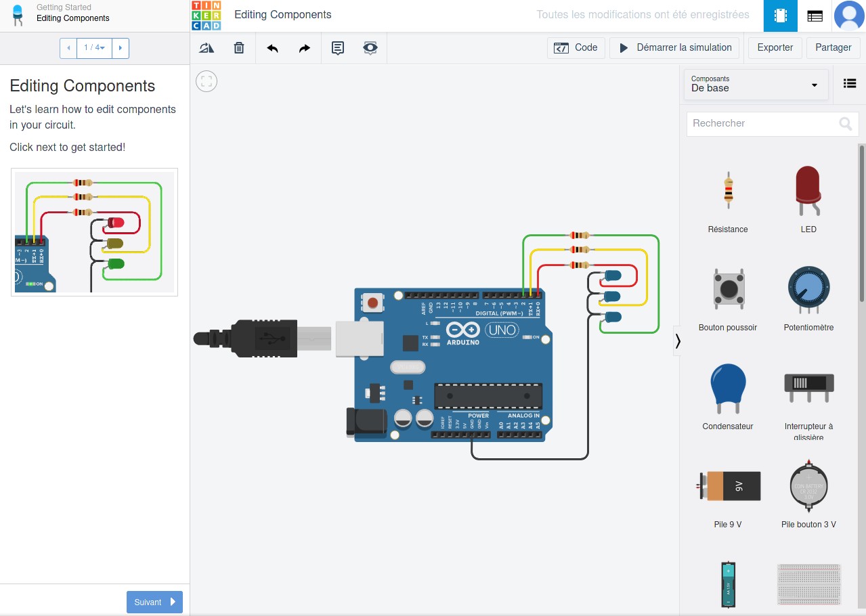This screenshot has height=616, width=866.
Task: Select the Résistance component
Action: tap(728, 201)
